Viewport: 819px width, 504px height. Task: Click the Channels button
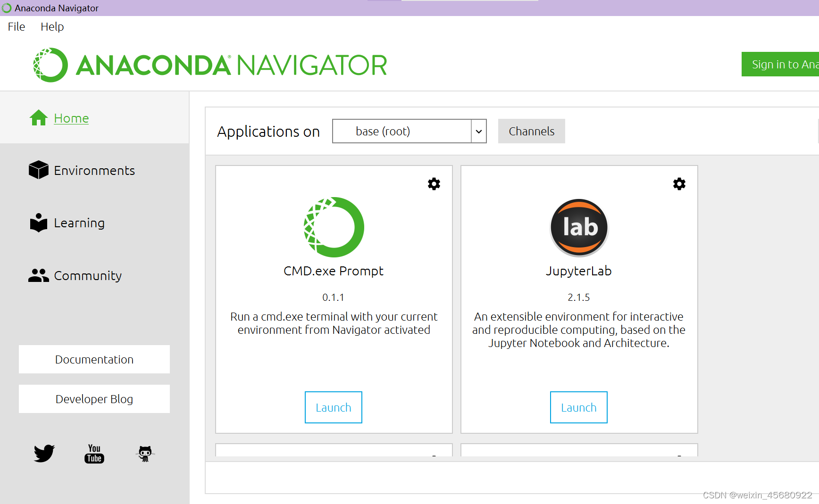coord(532,131)
